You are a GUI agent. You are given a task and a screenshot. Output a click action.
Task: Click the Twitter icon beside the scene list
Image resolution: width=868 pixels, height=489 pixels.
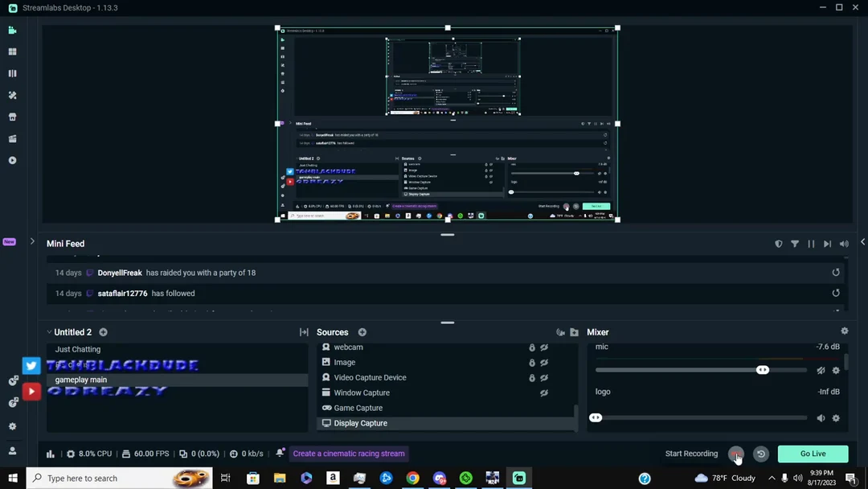point(31,365)
